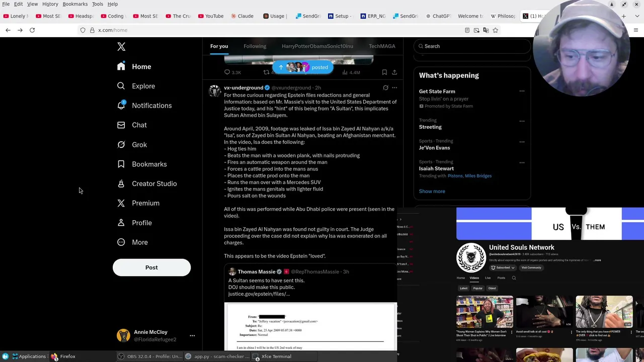Open the quoted email image
The image size is (644, 362).
pyautogui.click(x=310, y=326)
